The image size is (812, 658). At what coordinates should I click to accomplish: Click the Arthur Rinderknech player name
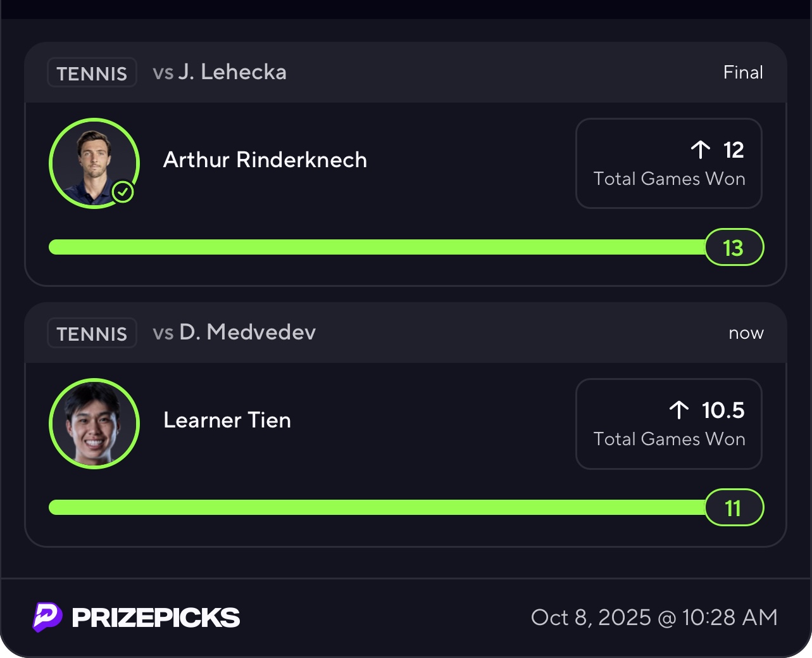[x=265, y=160]
